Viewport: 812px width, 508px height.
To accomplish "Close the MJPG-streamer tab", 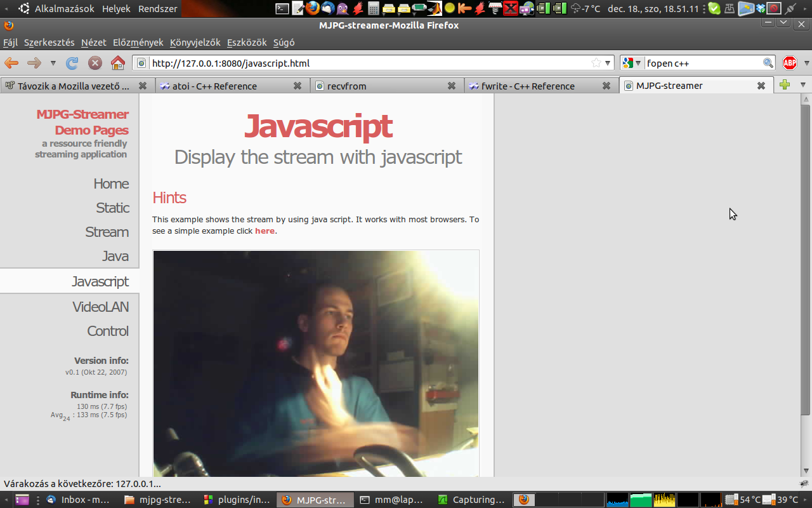I will [x=761, y=86].
